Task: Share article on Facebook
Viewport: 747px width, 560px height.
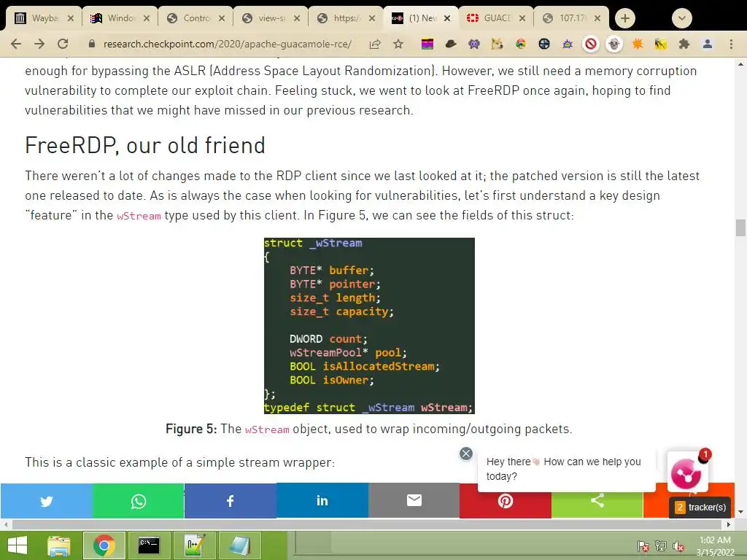Action: 230,501
